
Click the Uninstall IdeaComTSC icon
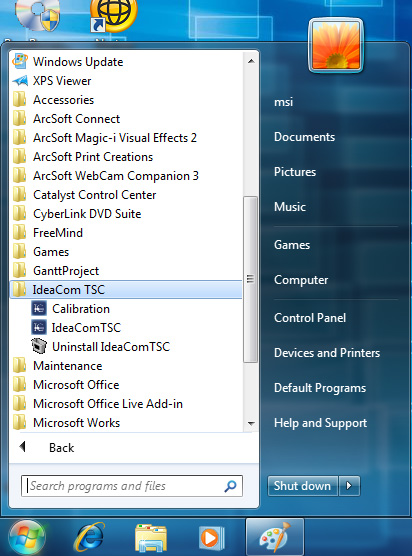[39, 346]
